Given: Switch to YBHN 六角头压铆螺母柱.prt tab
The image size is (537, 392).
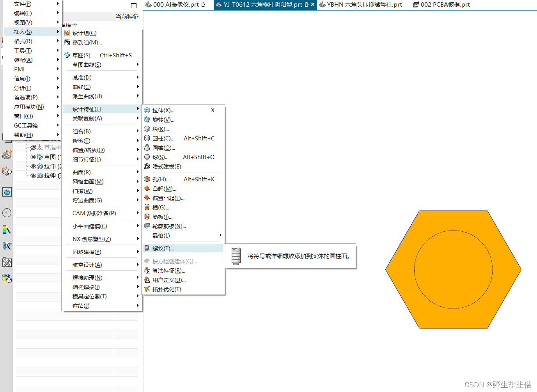Looking at the screenshot, I should tap(361, 5).
